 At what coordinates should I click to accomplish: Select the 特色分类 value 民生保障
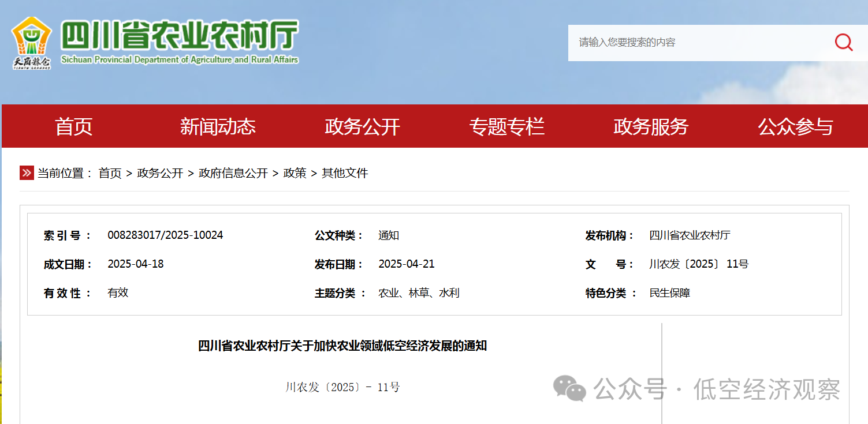(x=670, y=293)
